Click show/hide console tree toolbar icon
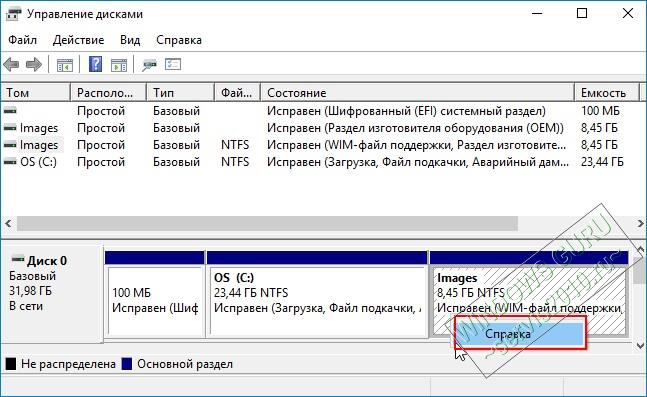 pos(65,65)
